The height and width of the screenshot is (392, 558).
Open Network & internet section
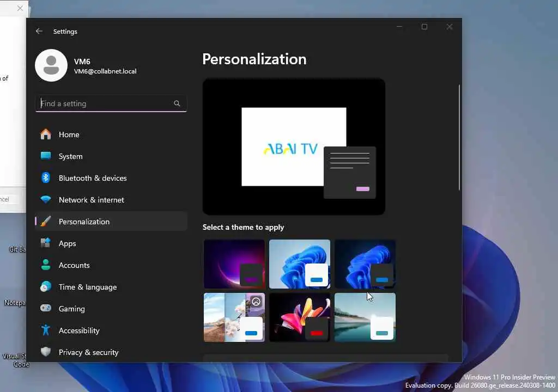pos(111,200)
